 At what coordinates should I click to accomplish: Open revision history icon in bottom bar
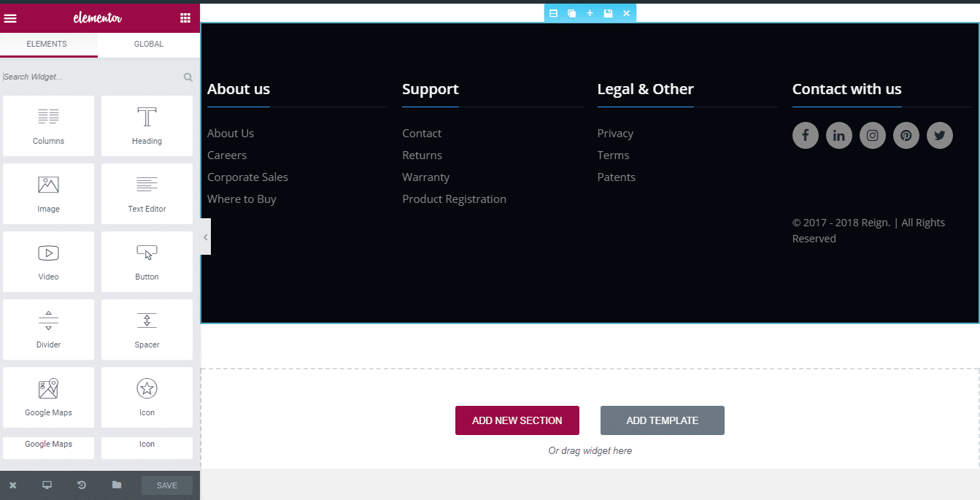[x=82, y=485]
